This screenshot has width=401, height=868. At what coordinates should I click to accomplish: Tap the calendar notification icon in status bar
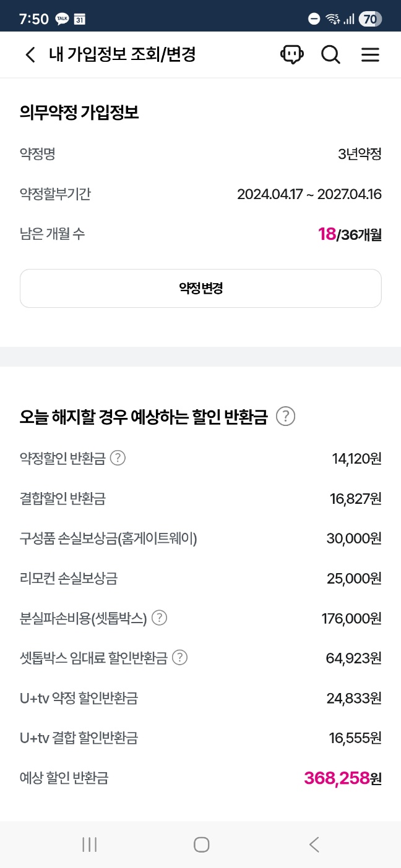click(x=80, y=19)
